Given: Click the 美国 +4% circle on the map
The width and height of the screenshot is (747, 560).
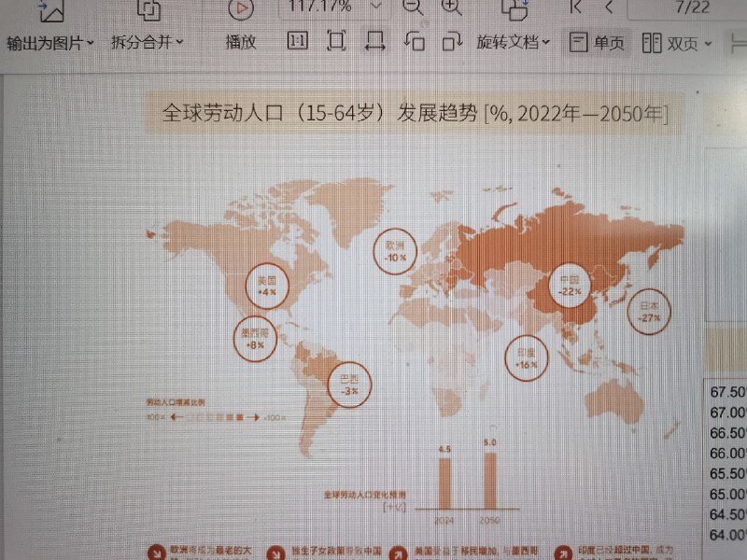Looking at the screenshot, I should [267, 287].
